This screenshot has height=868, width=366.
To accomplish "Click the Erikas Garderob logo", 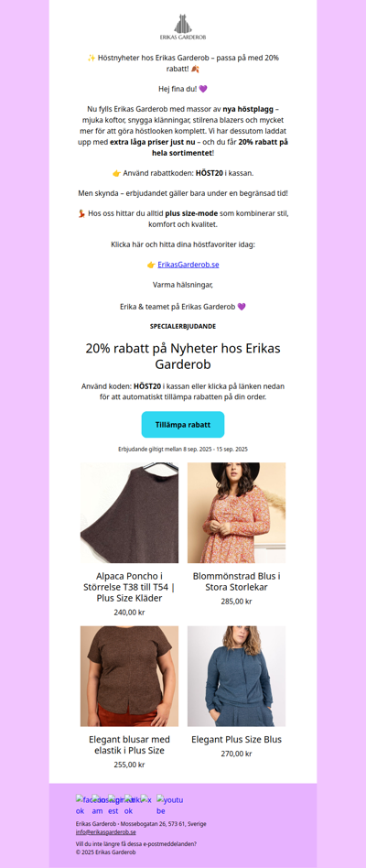I will (183, 27).
